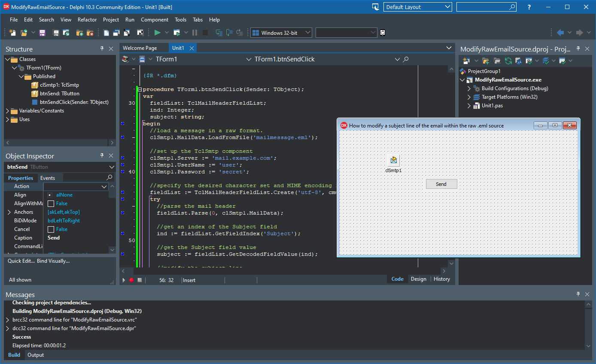Image resolution: width=596 pixels, height=364 pixels.
Task: Toggle breakpoint on the LoadFromFile line
Action: tap(123, 137)
